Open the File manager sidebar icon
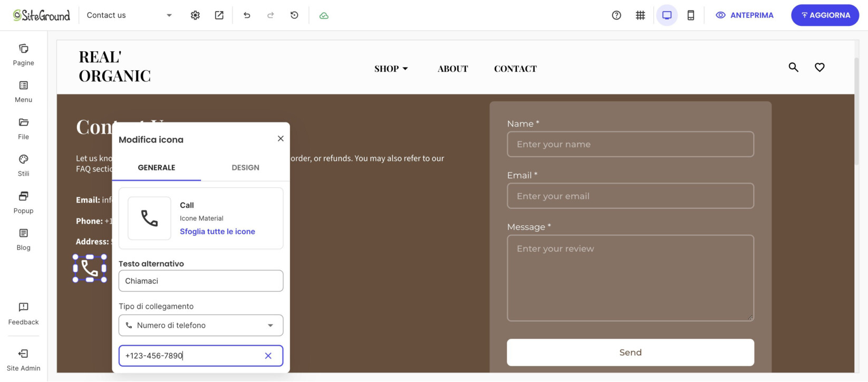Viewport: 868px width, 382px height. point(23,129)
